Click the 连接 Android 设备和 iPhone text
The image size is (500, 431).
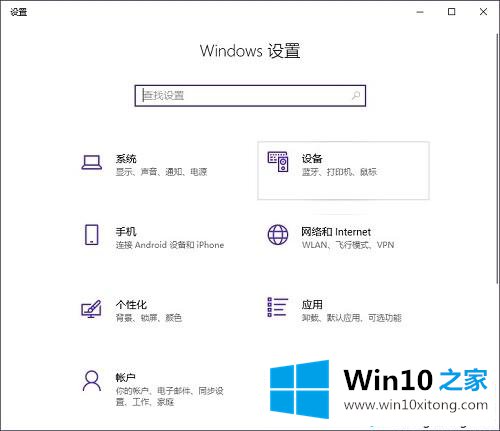tap(170, 245)
